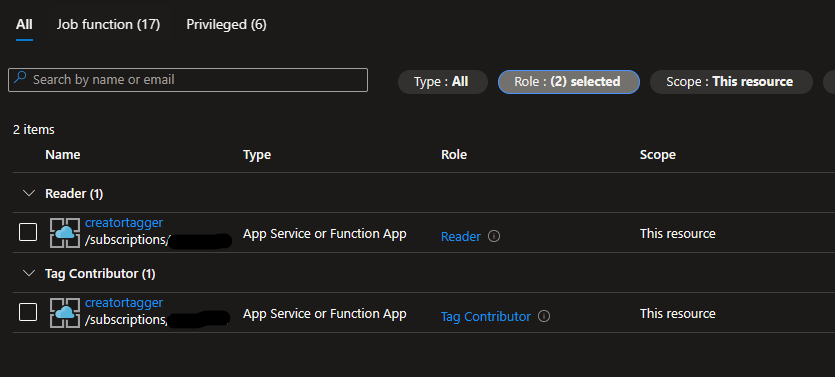
Task: Click the Search by name or email field
Action: point(188,80)
